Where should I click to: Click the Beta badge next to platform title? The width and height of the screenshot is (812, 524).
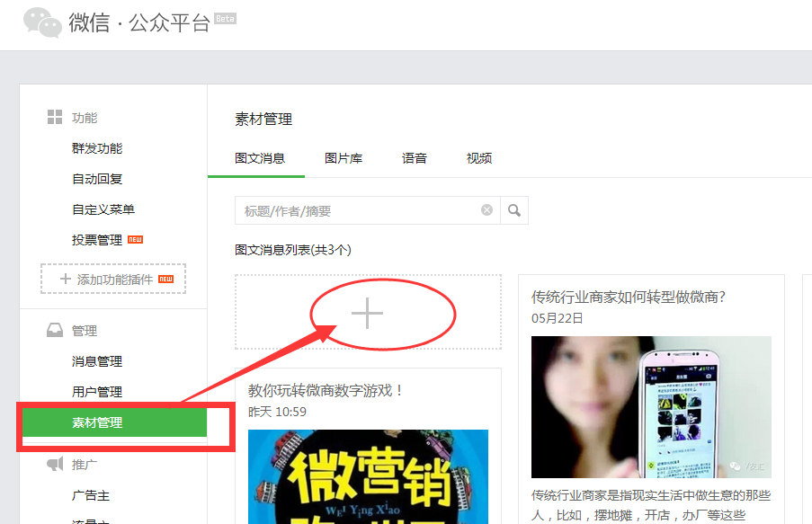coord(226,19)
